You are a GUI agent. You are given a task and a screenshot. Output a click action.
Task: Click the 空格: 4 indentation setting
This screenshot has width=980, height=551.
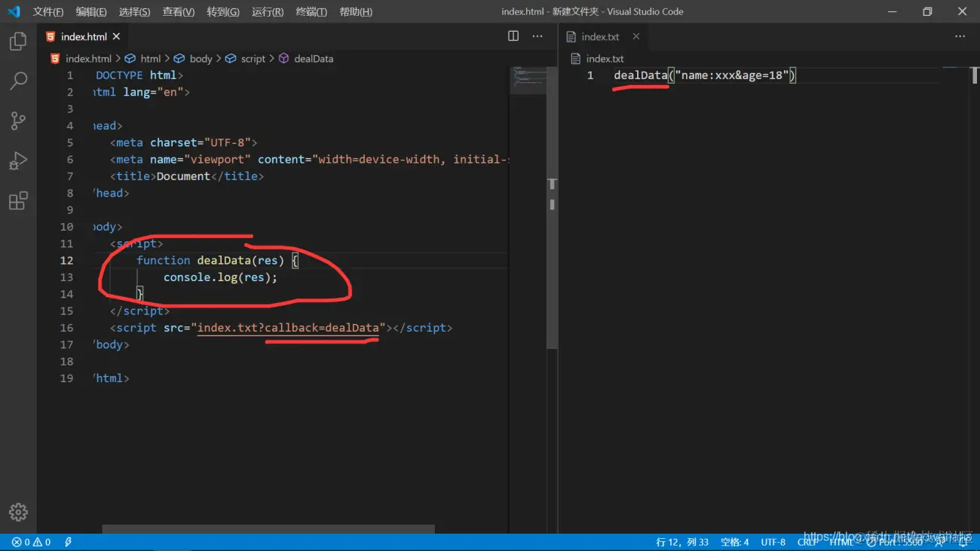[735, 542]
